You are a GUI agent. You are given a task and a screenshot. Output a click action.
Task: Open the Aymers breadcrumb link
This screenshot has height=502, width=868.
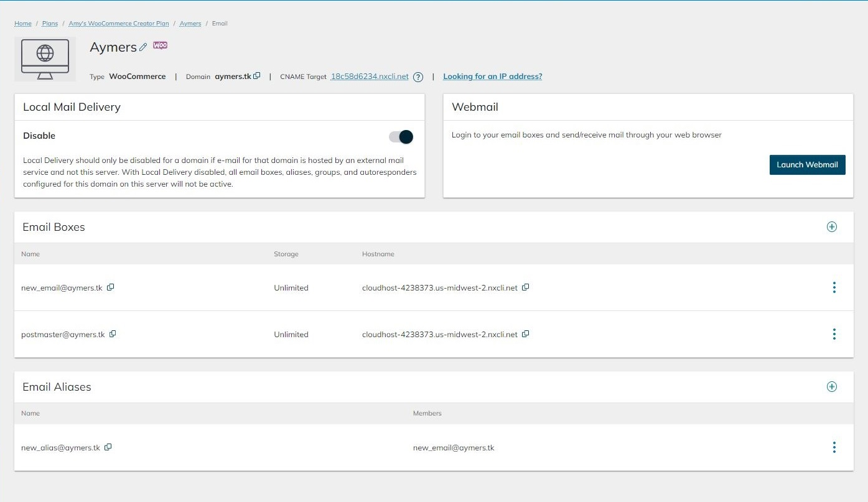coord(190,24)
